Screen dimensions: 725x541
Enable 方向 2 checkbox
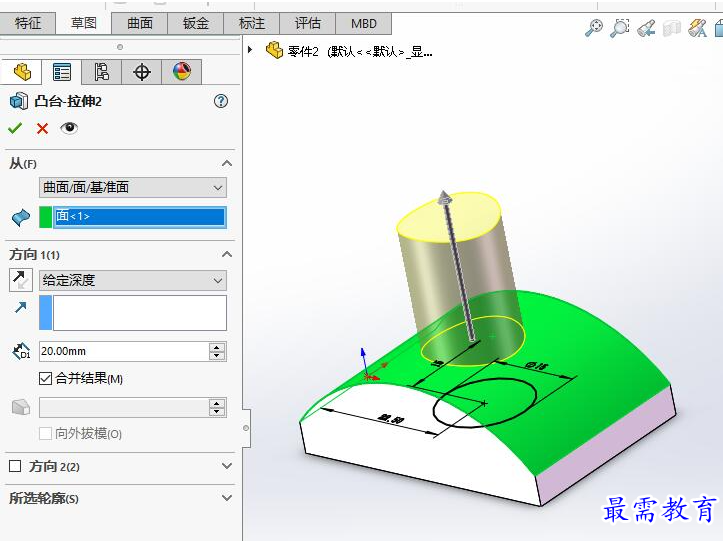15,466
